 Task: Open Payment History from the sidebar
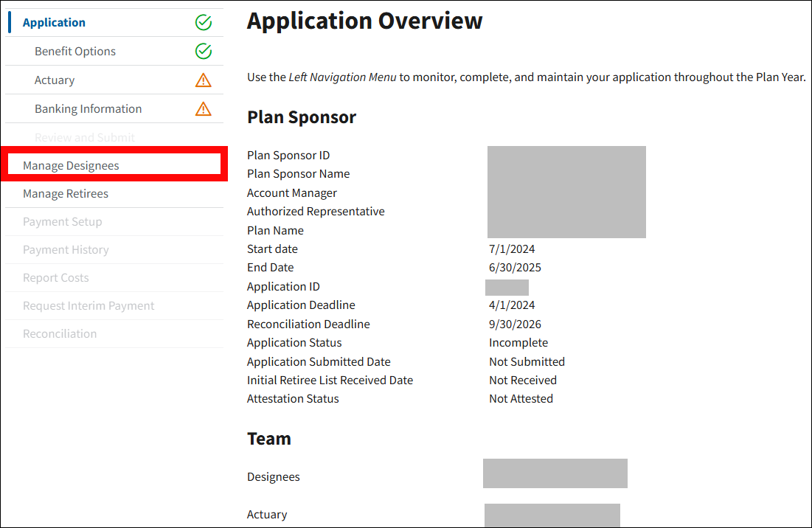pos(66,250)
